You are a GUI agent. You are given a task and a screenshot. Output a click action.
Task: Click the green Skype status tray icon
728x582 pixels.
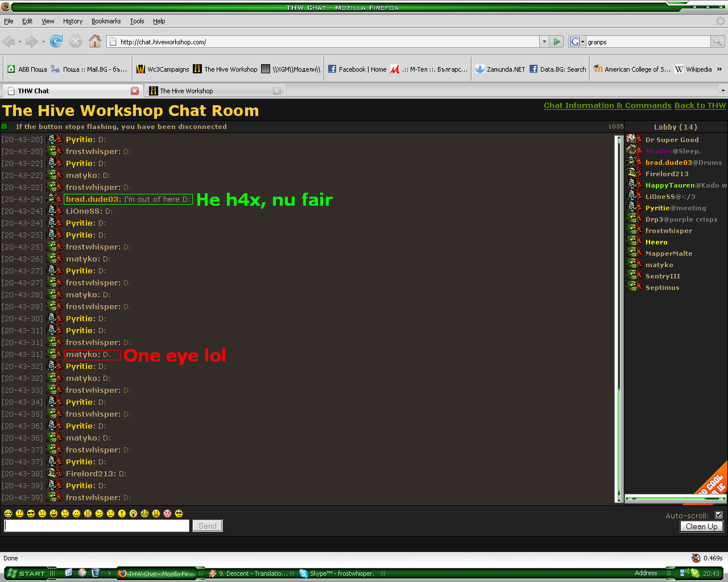pos(695,573)
